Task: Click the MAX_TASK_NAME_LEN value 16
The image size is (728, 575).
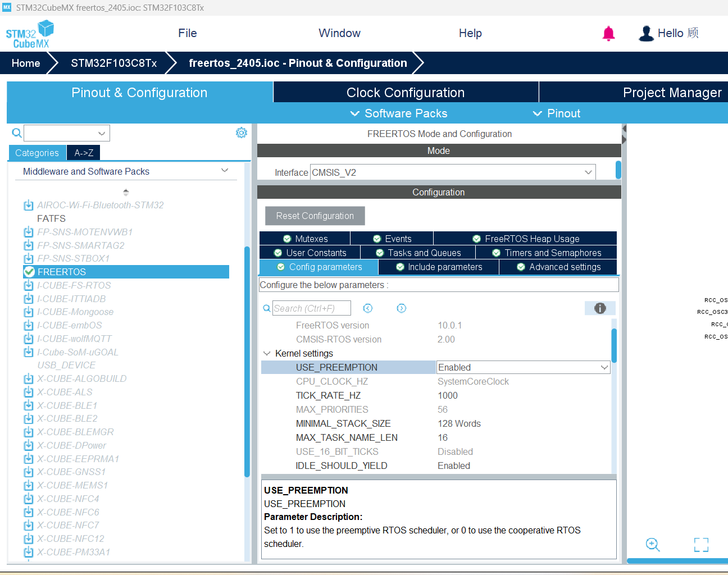Action: (443, 437)
